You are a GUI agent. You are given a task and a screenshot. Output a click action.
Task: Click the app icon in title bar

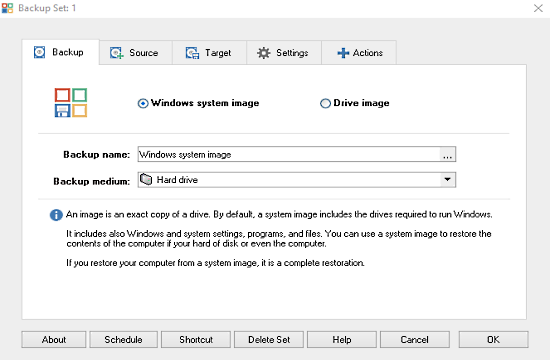pyautogui.click(x=7, y=8)
